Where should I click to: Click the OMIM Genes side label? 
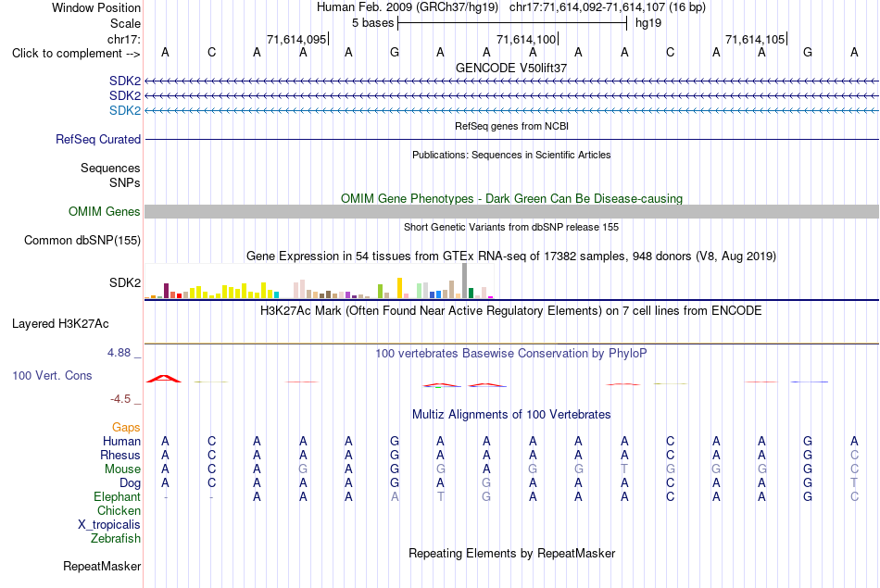point(104,211)
